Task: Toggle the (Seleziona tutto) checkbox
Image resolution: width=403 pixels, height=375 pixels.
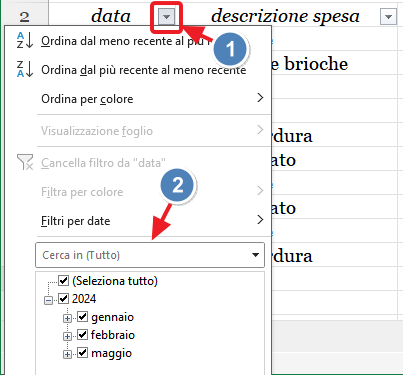Action: tap(63, 280)
